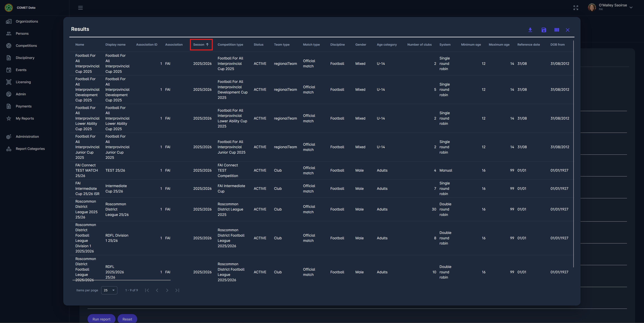The height and width of the screenshot is (323, 644).
Task: Click the Reset button
Action: 127,319
